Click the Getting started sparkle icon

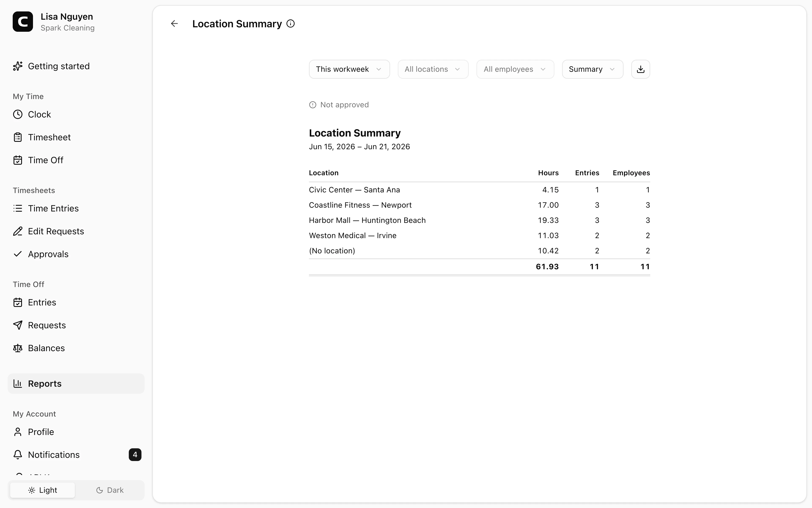coord(18,66)
